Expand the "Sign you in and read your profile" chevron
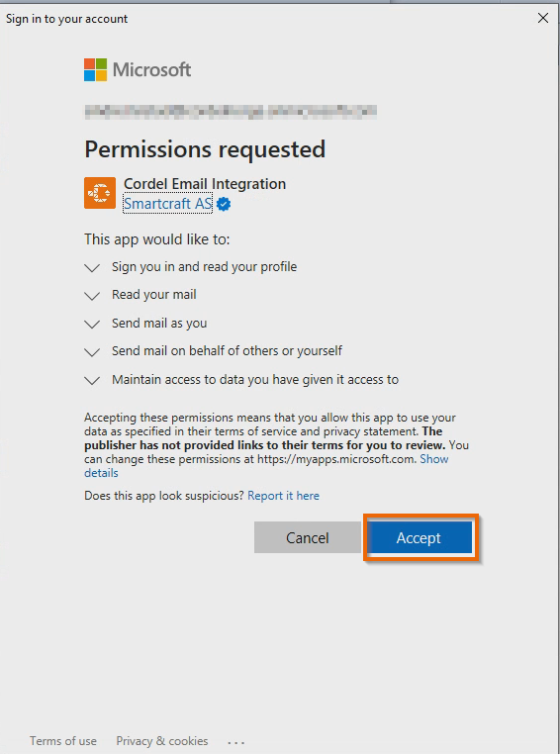 click(92, 267)
